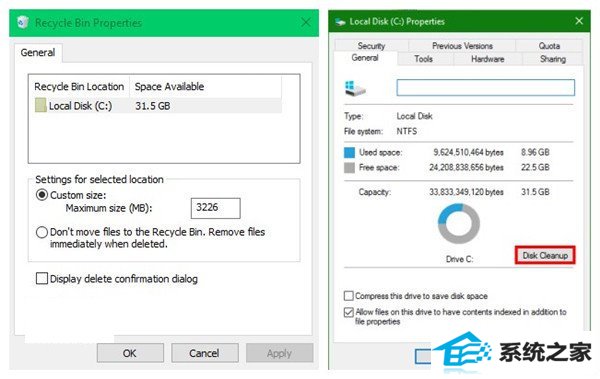Select General tab in Local Disk Properties
Screen dimensions: 600x379
click(x=365, y=58)
